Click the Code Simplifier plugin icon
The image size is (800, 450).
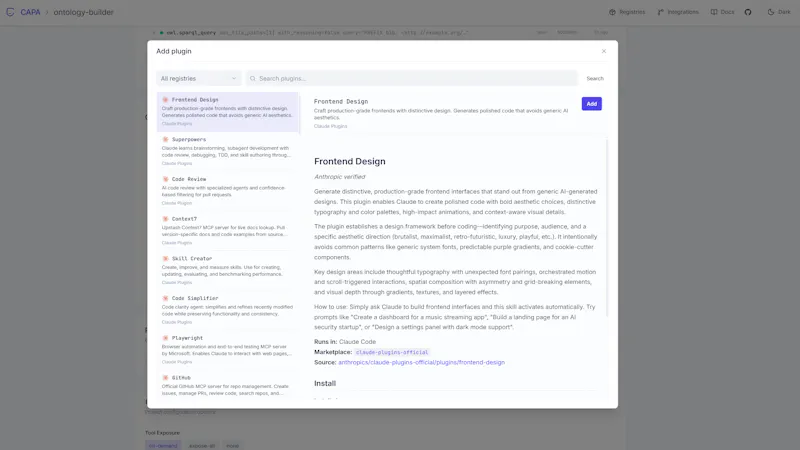[x=165, y=298]
